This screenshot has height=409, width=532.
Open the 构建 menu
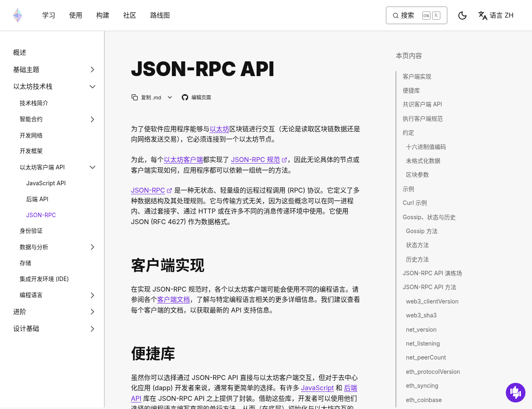[103, 16]
